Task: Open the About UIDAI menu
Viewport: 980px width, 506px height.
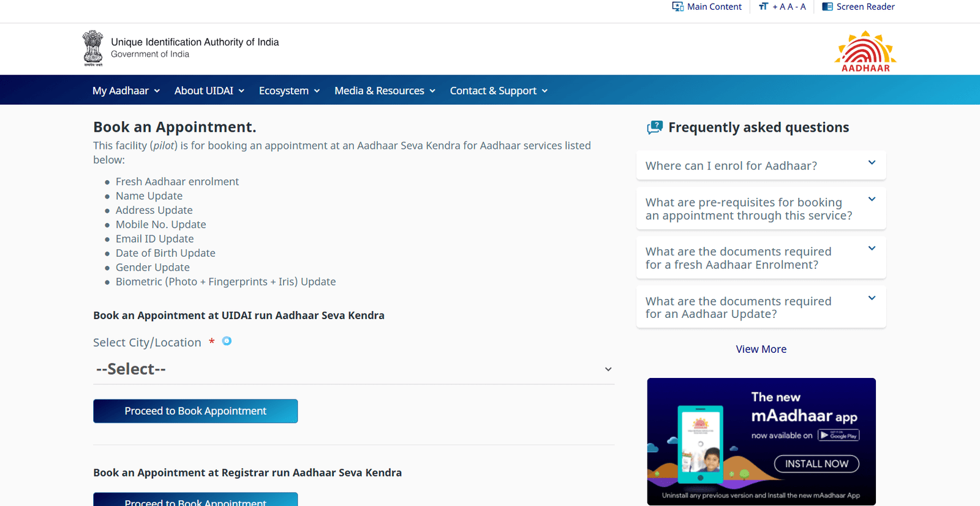Action: pos(209,91)
